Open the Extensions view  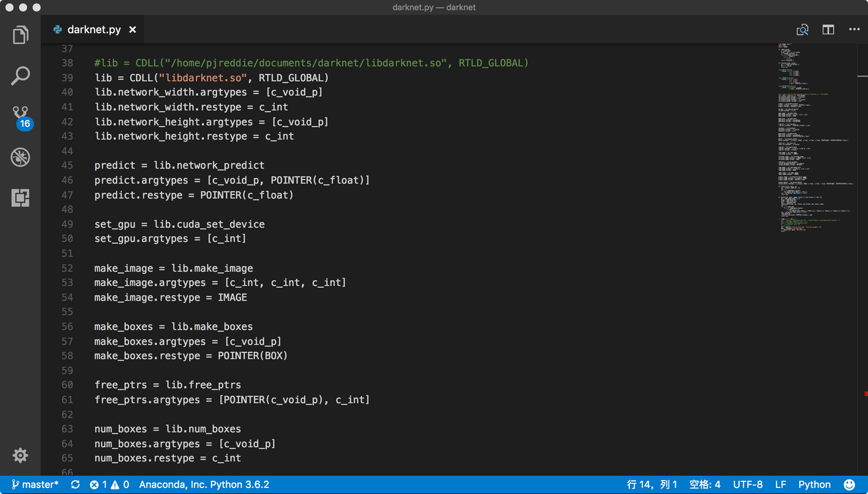[x=20, y=197]
